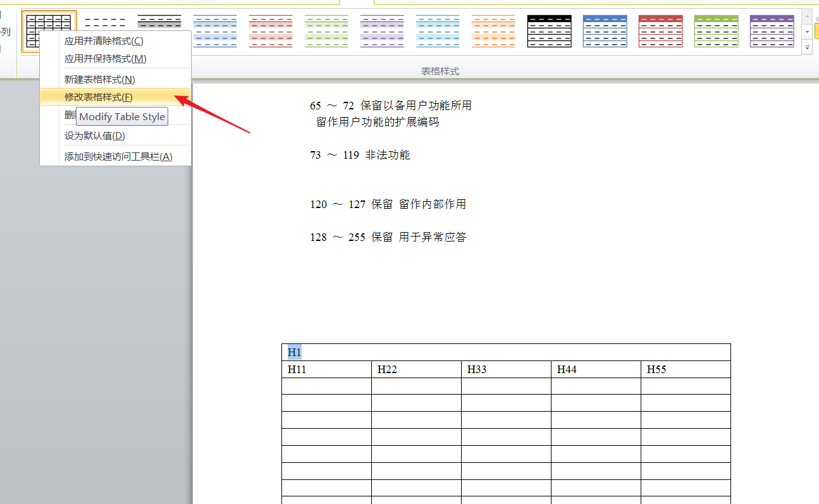Screen dimensions: 819x504
Task: Expand the full table styles gallery
Action: click(807, 47)
